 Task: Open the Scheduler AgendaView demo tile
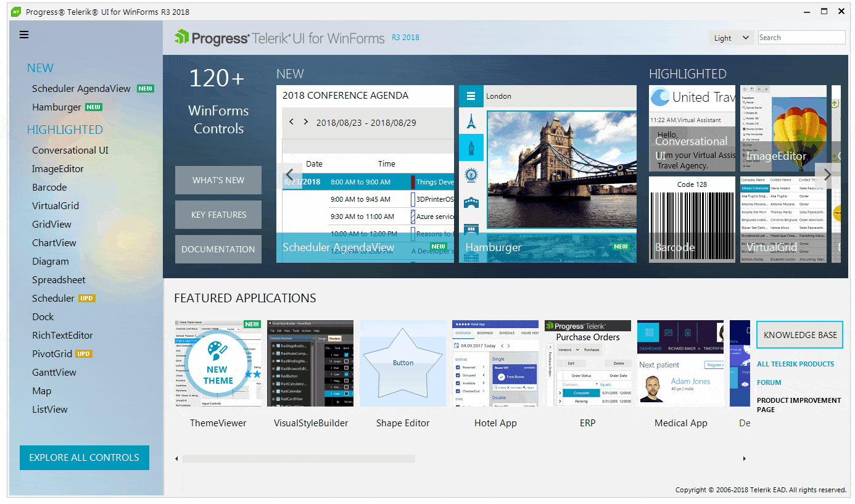coord(365,174)
